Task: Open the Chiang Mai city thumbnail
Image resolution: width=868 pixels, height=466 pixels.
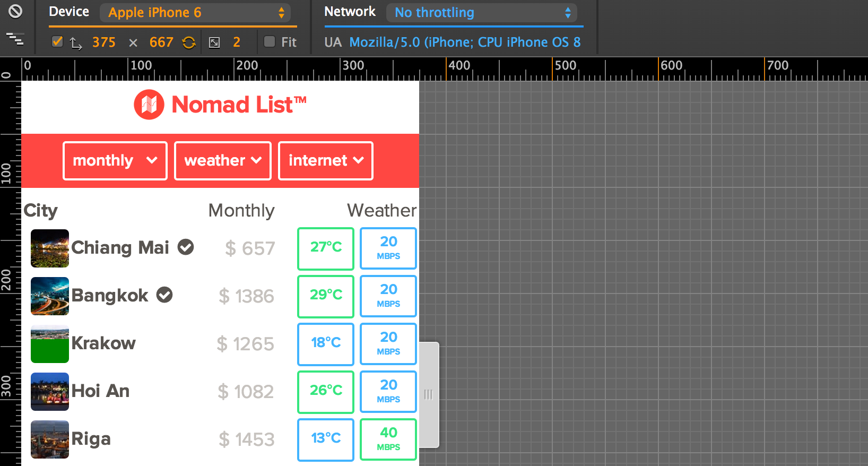Action: click(50, 248)
